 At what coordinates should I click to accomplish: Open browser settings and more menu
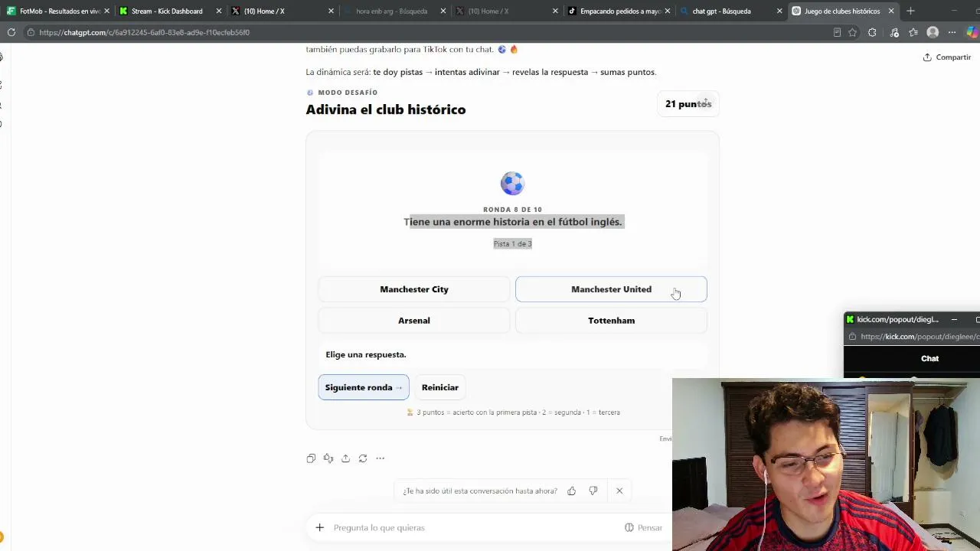[x=952, y=32]
